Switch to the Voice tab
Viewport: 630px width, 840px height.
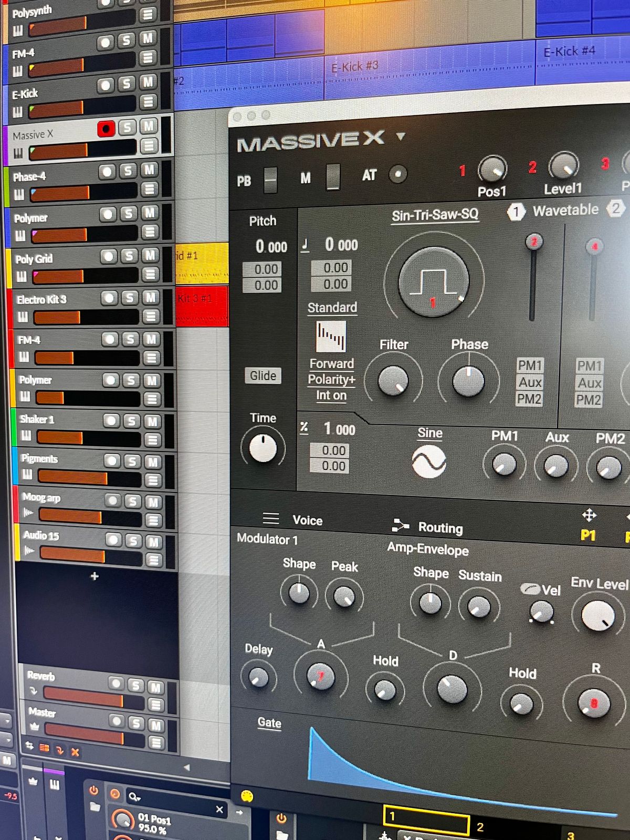[x=307, y=520]
